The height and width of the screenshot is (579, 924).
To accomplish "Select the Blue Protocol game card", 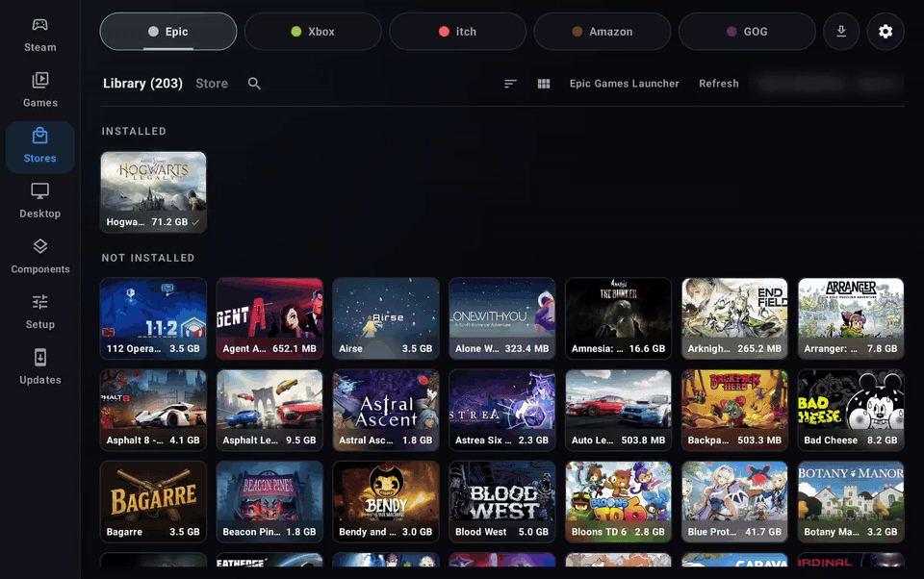I will click(x=734, y=502).
